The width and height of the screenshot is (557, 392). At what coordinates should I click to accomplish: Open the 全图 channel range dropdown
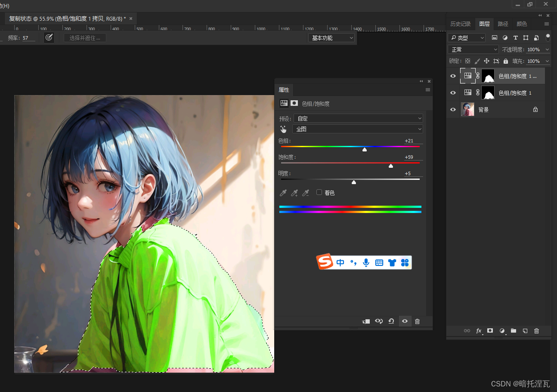pos(358,129)
